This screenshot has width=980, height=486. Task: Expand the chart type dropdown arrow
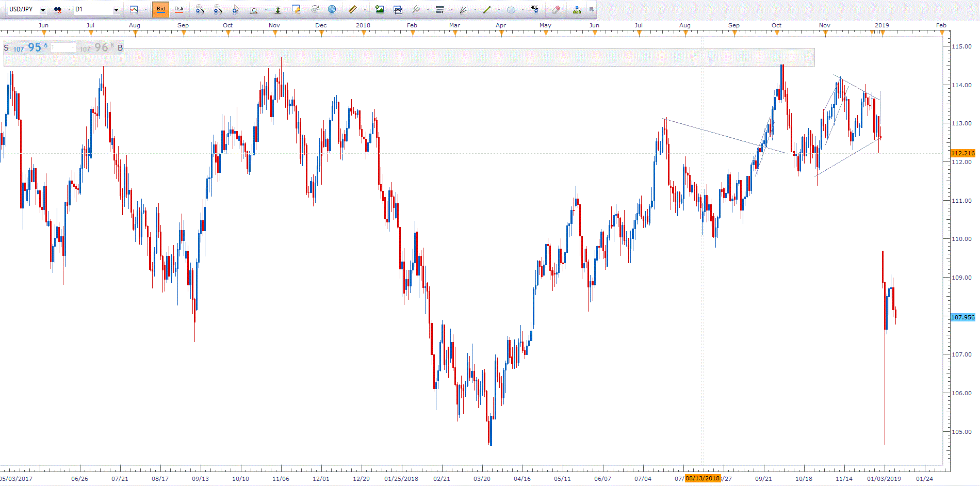(145, 9)
